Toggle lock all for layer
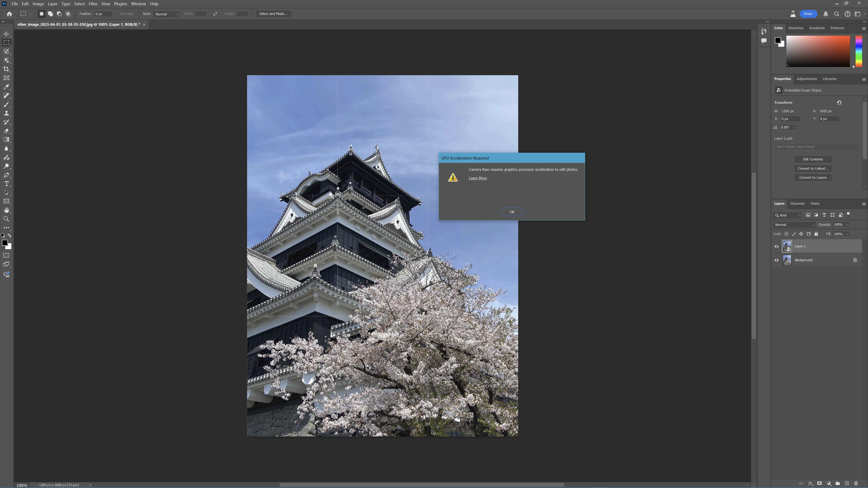Viewport: 868px width, 488px height. 816,234
